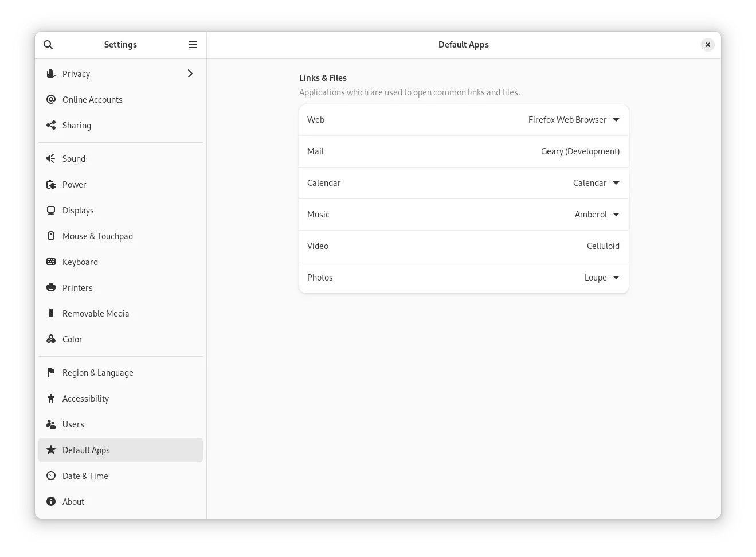Click the Amberol music value
The height and width of the screenshot is (557, 756).
coord(591,215)
